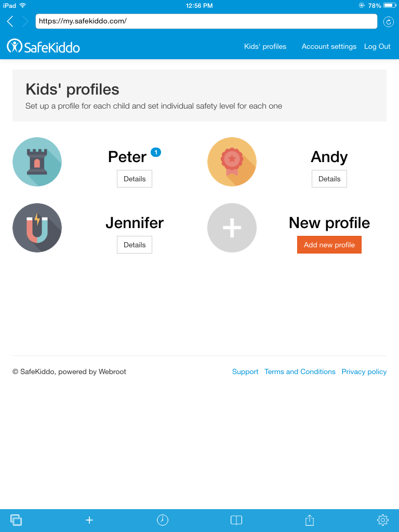Select Andy's award ribbon avatar
Viewport: 399px width, 532px height.
click(232, 162)
